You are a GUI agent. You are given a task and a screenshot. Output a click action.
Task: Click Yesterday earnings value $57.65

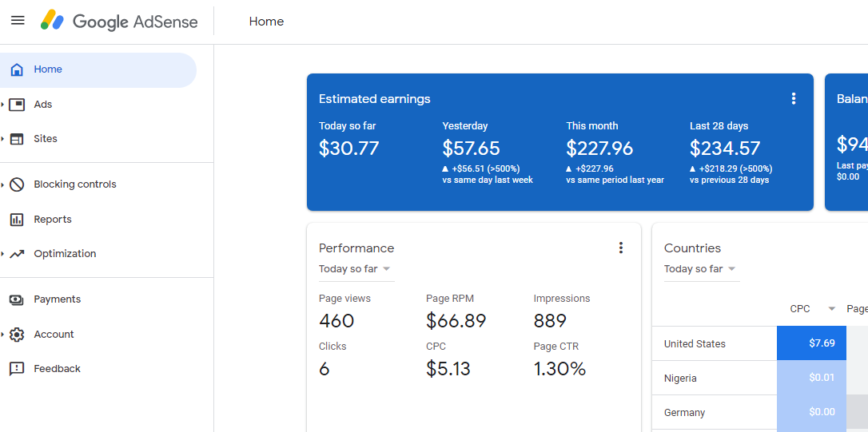point(471,149)
